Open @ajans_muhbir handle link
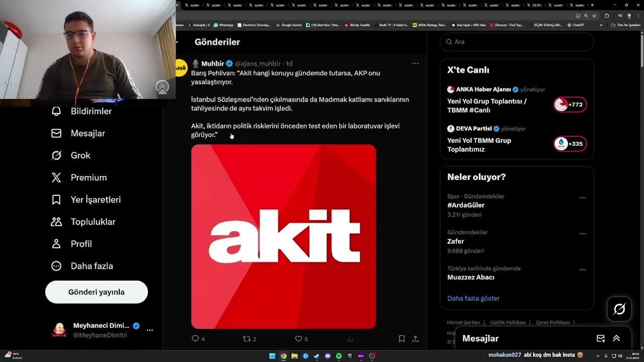Image resolution: width=644 pixels, height=362 pixels. pyautogui.click(x=258, y=63)
